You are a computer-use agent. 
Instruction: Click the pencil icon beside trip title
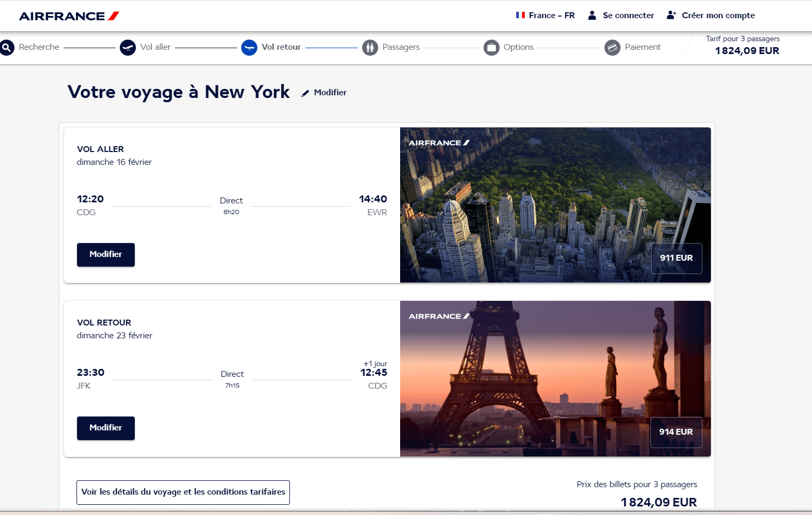305,93
